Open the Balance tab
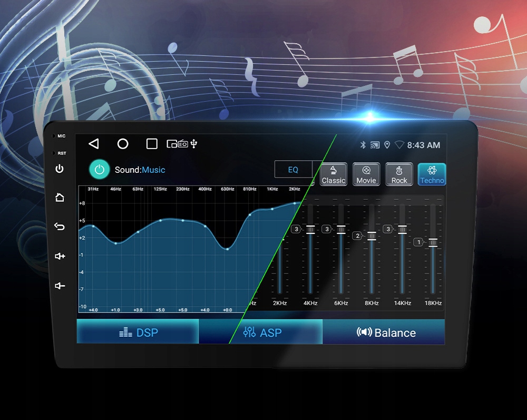This screenshot has width=527, height=420. [x=384, y=332]
